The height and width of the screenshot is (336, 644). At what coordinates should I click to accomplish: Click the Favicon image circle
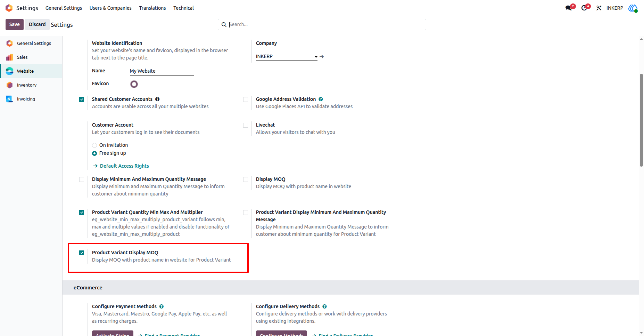[x=134, y=84]
